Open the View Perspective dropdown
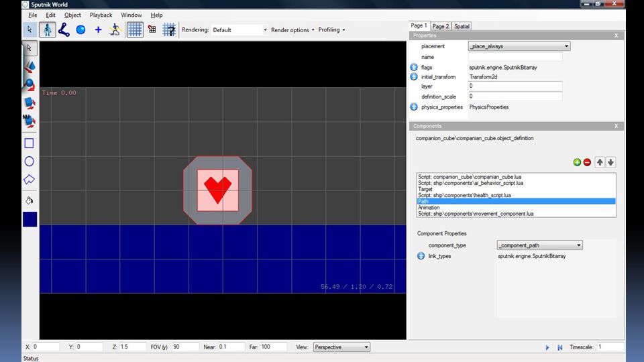644x362 pixels. point(341,347)
